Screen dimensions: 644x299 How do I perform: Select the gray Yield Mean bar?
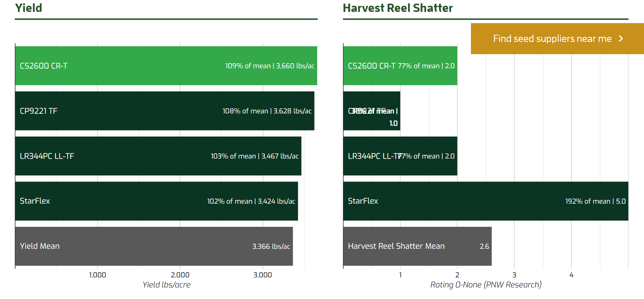[x=154, y=246]
